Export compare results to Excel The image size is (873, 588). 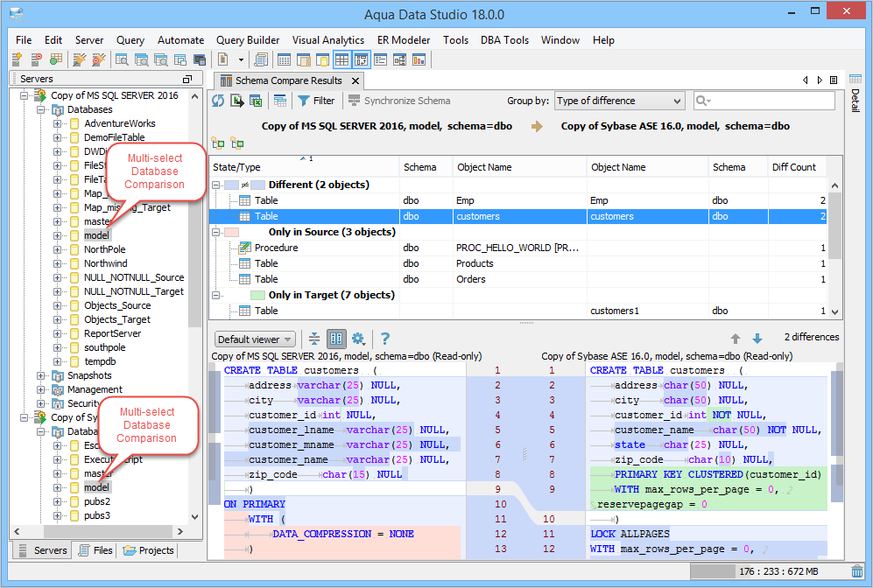[x=257, y=101]
